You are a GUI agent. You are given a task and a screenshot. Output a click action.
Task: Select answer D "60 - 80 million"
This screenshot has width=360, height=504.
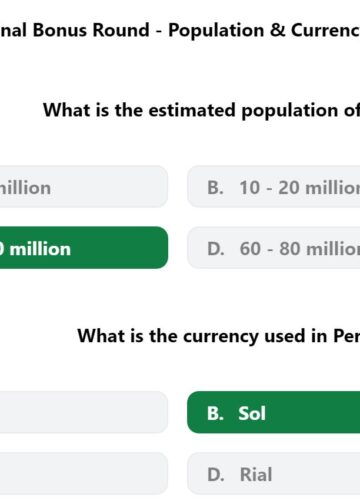[274, 248]
